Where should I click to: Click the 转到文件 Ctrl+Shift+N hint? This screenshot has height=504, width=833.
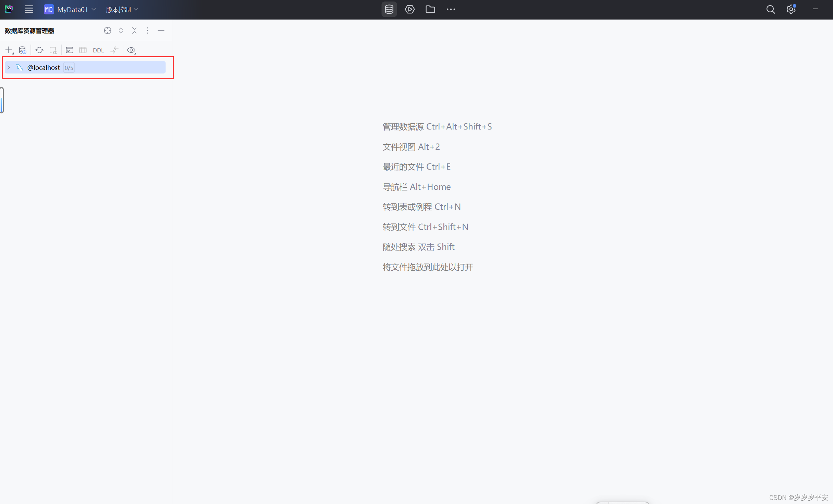coord(426,227)
